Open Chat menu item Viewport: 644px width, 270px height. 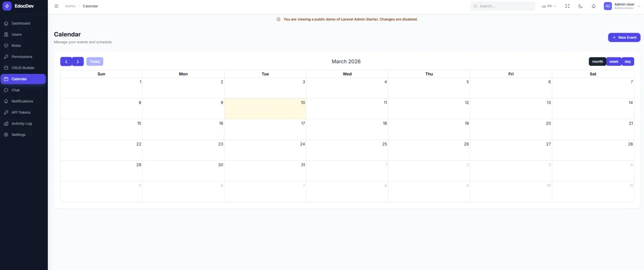[x=24, y=90]
